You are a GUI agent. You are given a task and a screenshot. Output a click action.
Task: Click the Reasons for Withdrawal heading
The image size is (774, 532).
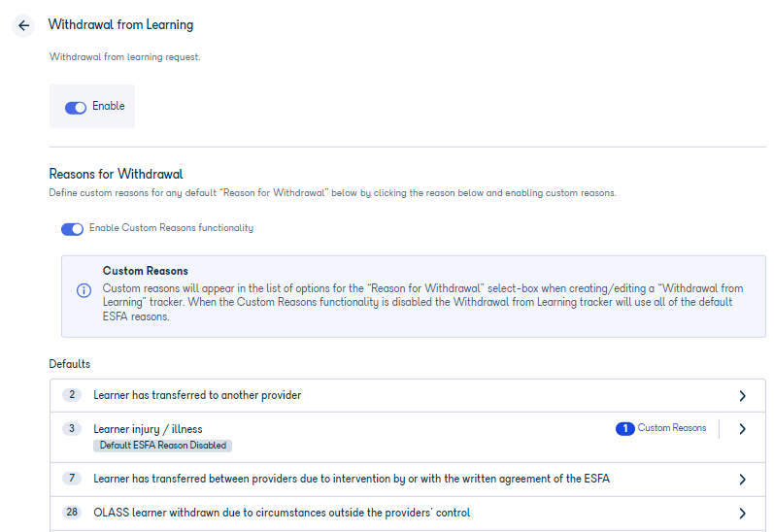pos(116,174)
